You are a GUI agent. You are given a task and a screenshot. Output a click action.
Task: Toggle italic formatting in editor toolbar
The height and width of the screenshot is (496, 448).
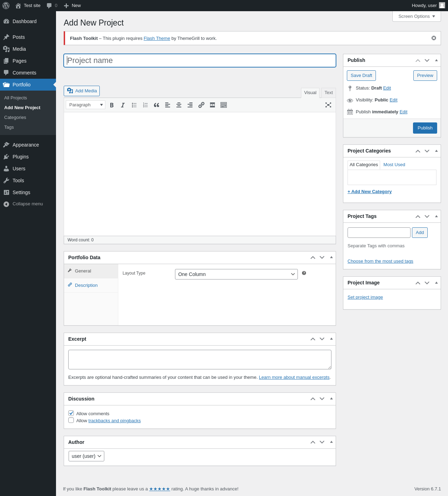123,105
